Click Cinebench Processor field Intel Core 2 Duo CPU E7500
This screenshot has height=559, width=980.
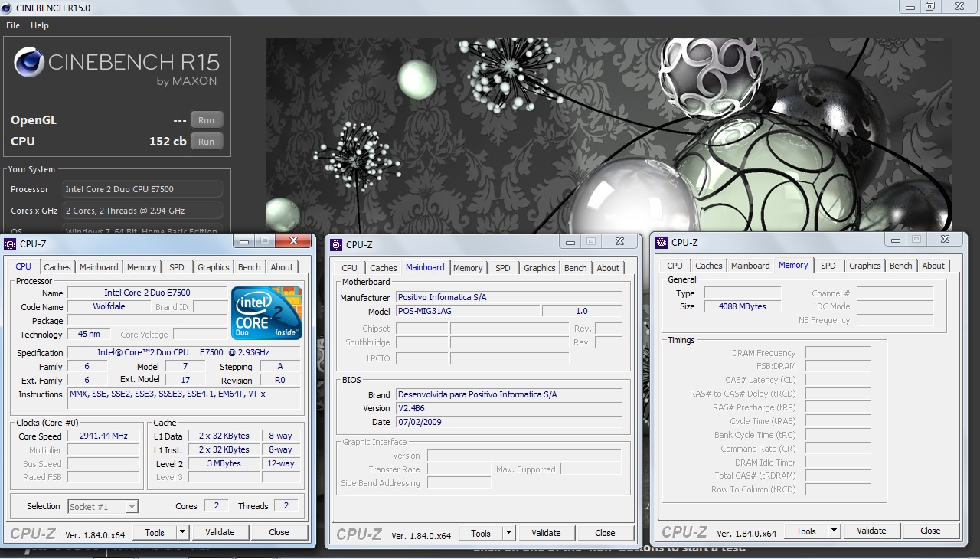(142, 189)
